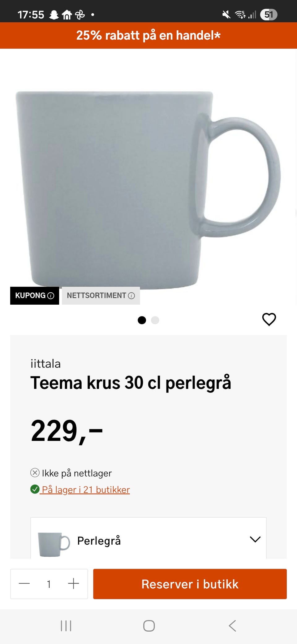Viewport: 297px width, 644px height.
Task: Select the first image carousel dot
Action: [142, 320]
